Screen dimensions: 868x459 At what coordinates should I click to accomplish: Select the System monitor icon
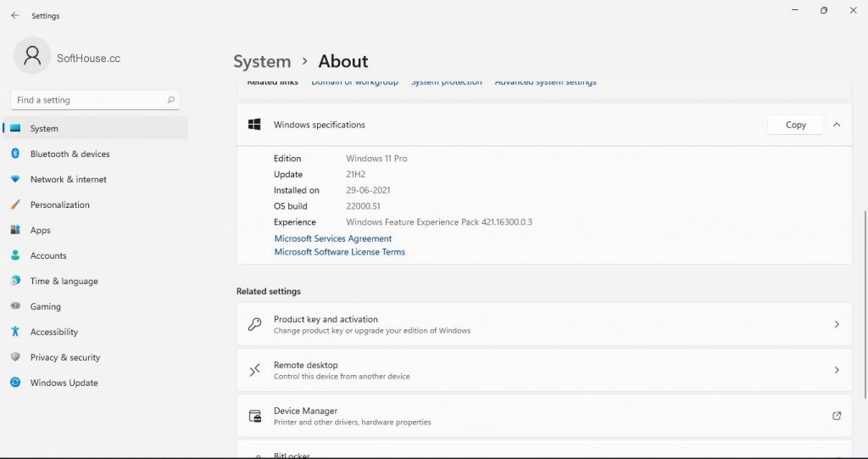point(15,128)
